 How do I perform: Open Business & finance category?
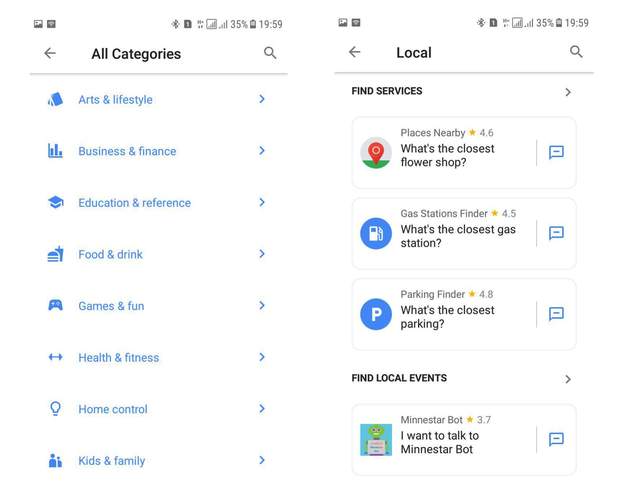pyautogui.click(x=127, y=151)
